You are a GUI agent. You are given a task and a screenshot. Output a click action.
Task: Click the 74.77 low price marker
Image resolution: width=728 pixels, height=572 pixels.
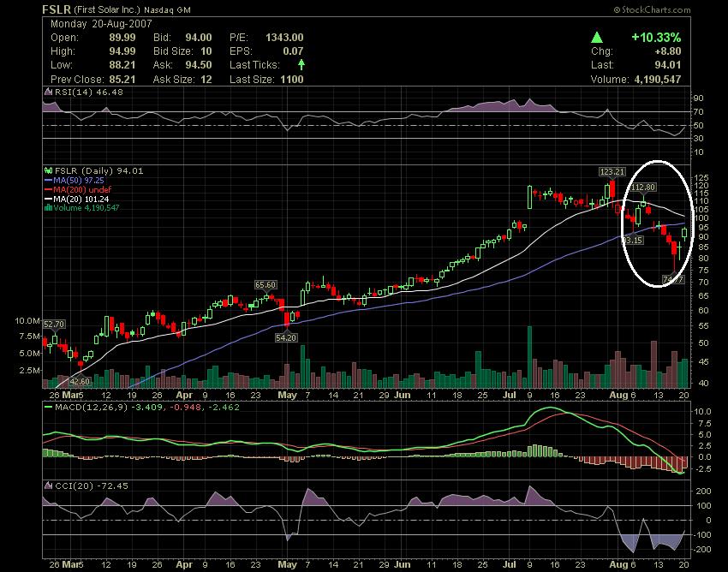coord(672,279)
